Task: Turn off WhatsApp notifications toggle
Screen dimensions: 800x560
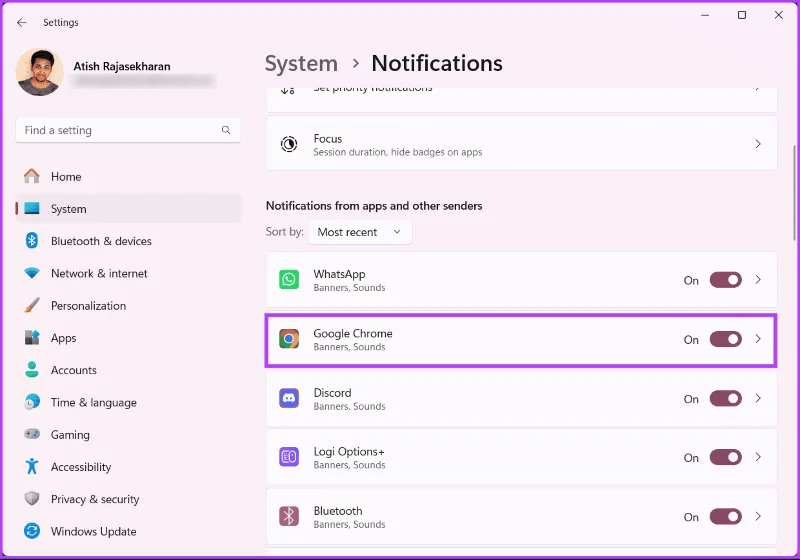Action: [726, 280]
